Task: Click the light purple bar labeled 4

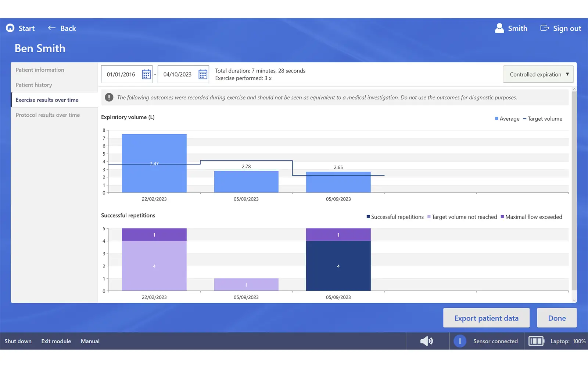Action: point(154,266)
